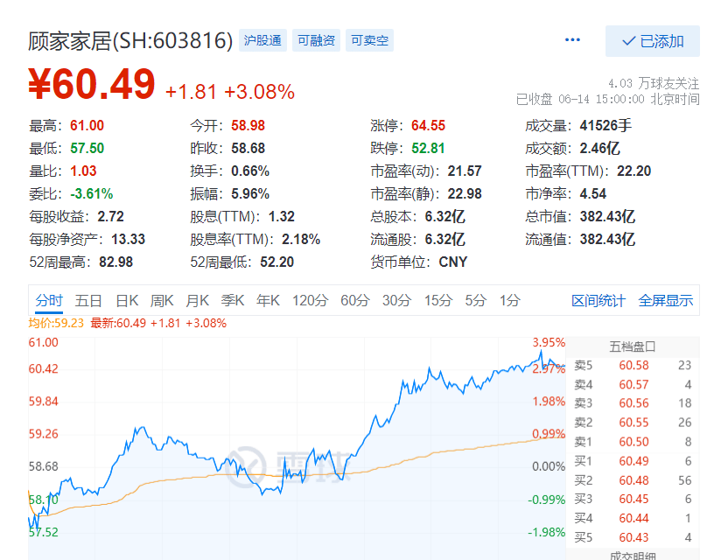Click the 振幅 value 5.96%

point(250,194)
